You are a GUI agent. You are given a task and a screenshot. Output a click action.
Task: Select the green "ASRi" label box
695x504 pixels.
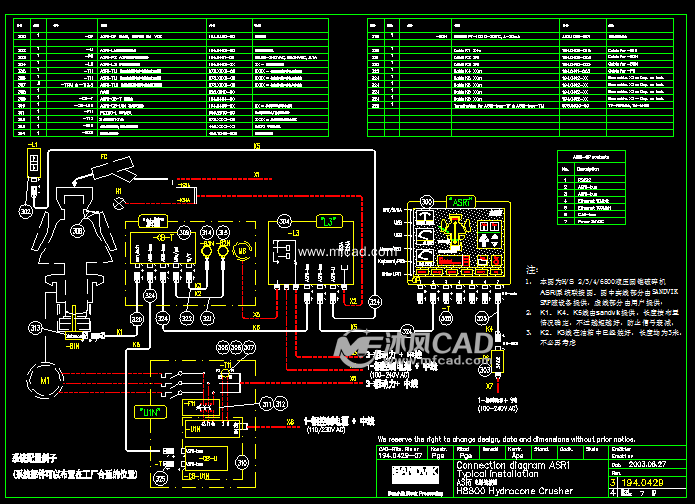461,202
